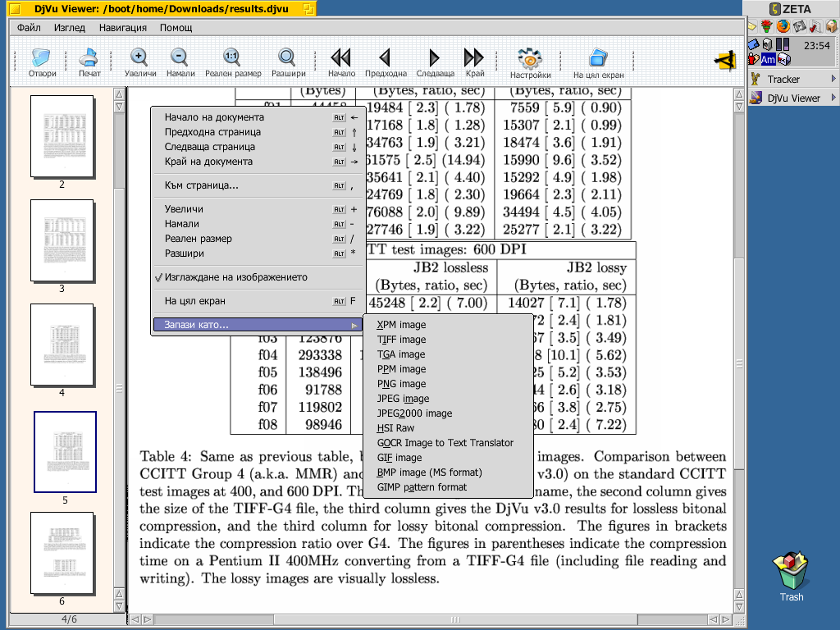Save as HSI Raw
840x630 pixels.
tap(448, 428)
